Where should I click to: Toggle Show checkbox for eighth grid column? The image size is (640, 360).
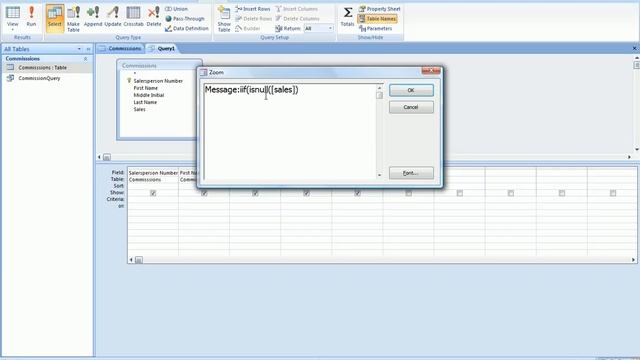[511, 193]
